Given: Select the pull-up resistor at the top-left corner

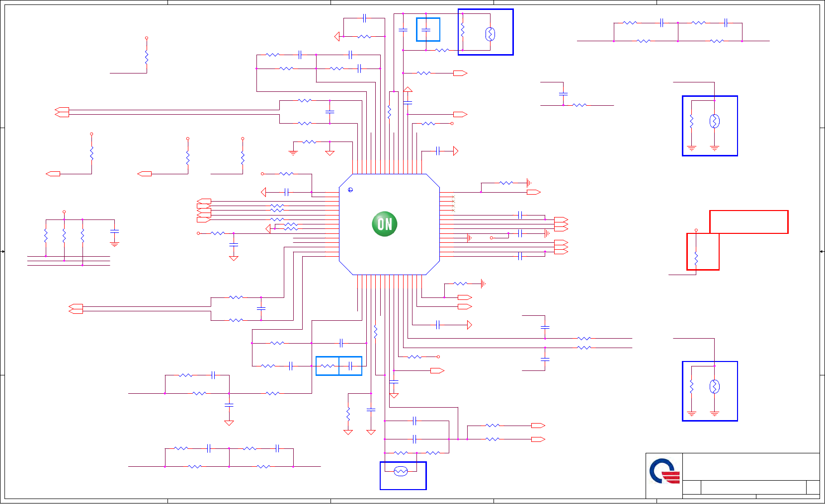Looking at the screenshot, I should (x=147, y=58).
